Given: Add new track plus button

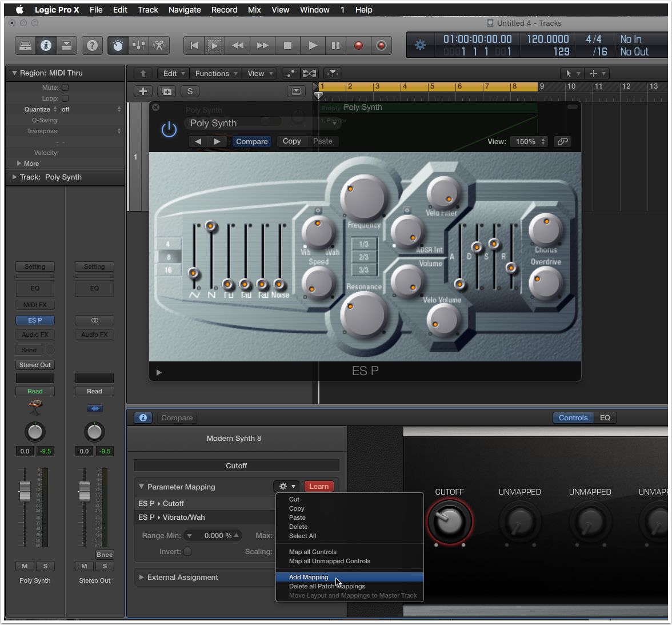Looking at the screenshot, I should (x=143, y=91).
